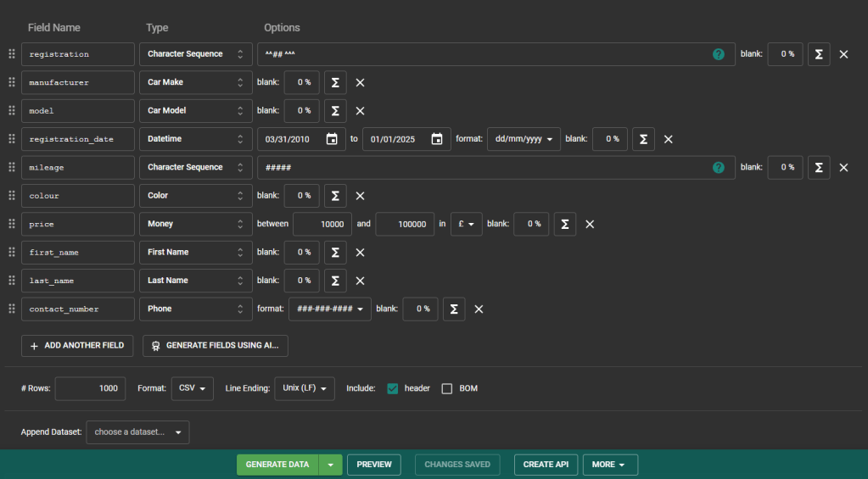Viewport: 868px width, 479px height.
Task: Expand the Line Ending Unix (LF) dropdown
Action: (304, 388)
